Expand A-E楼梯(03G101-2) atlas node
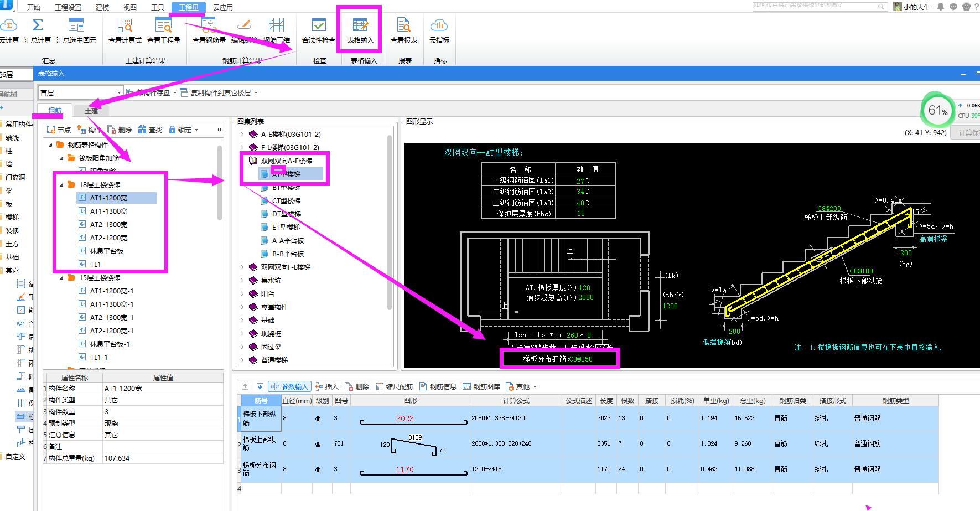The image size is (980, 511). click(242, 134)
